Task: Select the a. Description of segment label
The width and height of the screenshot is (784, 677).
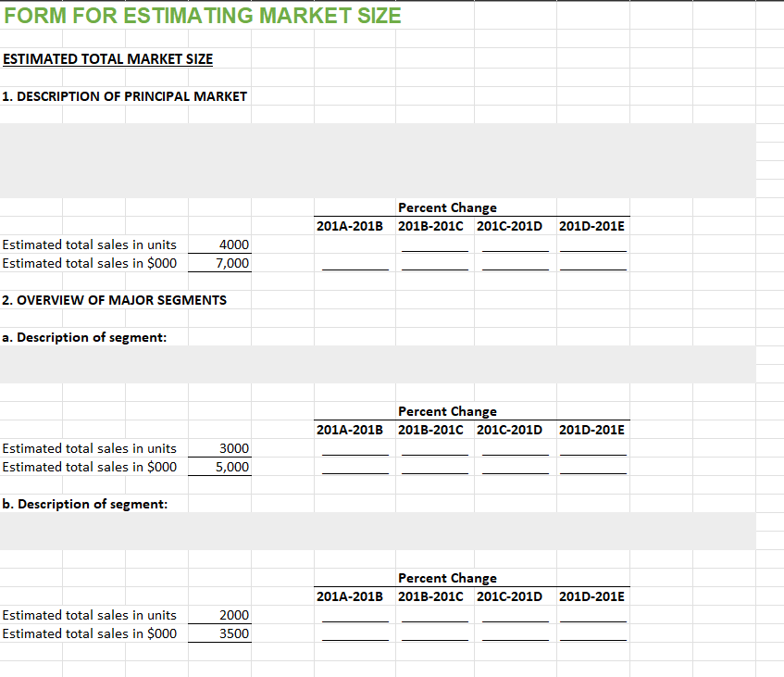Action: [x=81, y=336]
